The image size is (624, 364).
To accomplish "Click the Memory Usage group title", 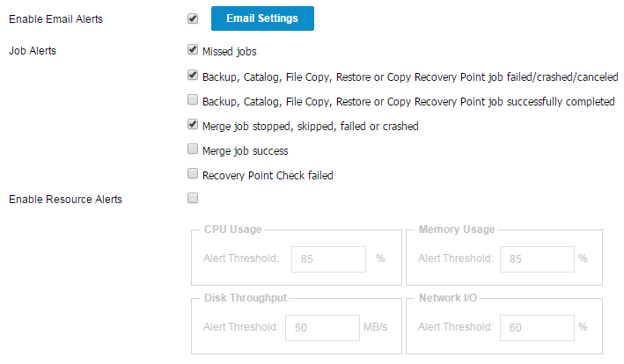I will 457,229.
